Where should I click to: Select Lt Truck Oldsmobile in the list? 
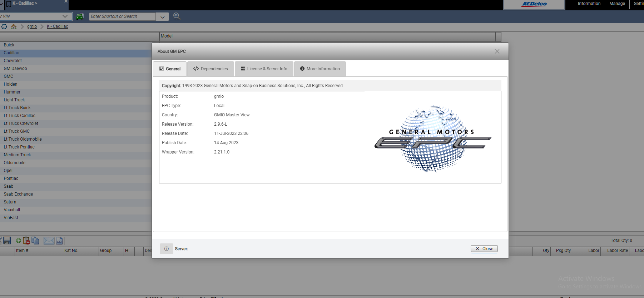[x=76, y=139]
